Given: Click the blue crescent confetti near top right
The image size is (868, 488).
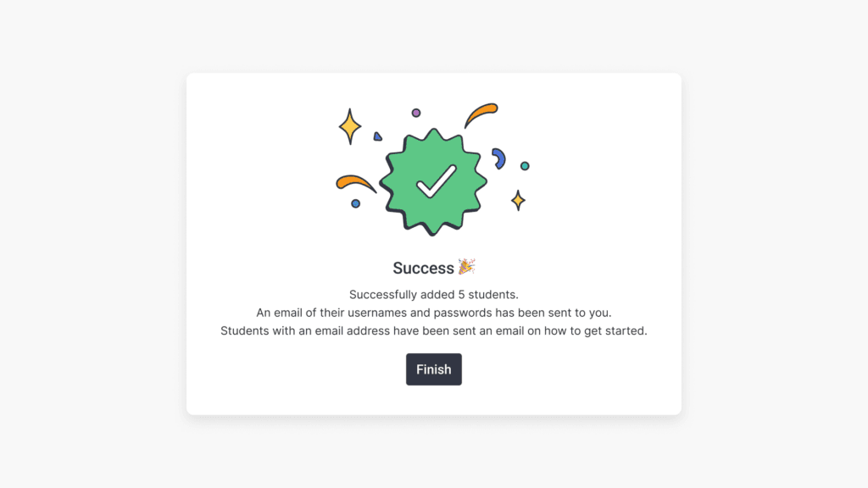Looking at the screenshot, I should point(500,158).
